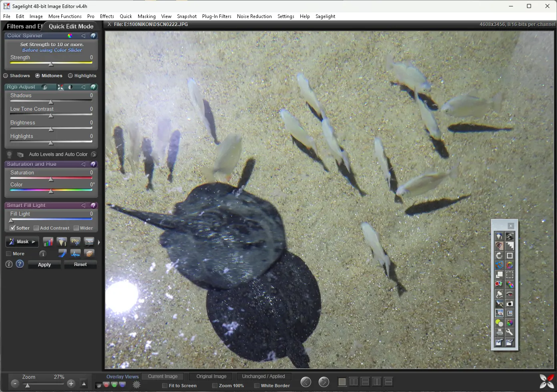
Task: Select the printer icon in floating toolbar
Action: point(499,332)
